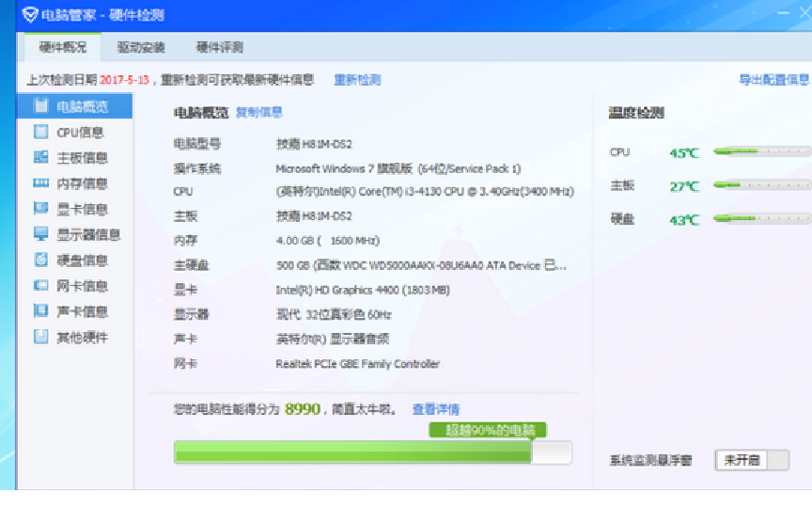Viewport: 812px width, 508px height.
Task: Click the 显卡 value Intel HD Graphics 4400
Action: (x=363, y=290)
